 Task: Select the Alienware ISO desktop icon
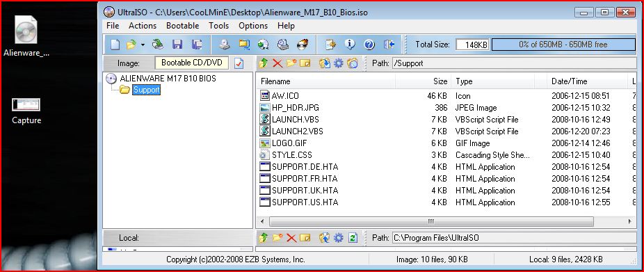click(26, 37)
